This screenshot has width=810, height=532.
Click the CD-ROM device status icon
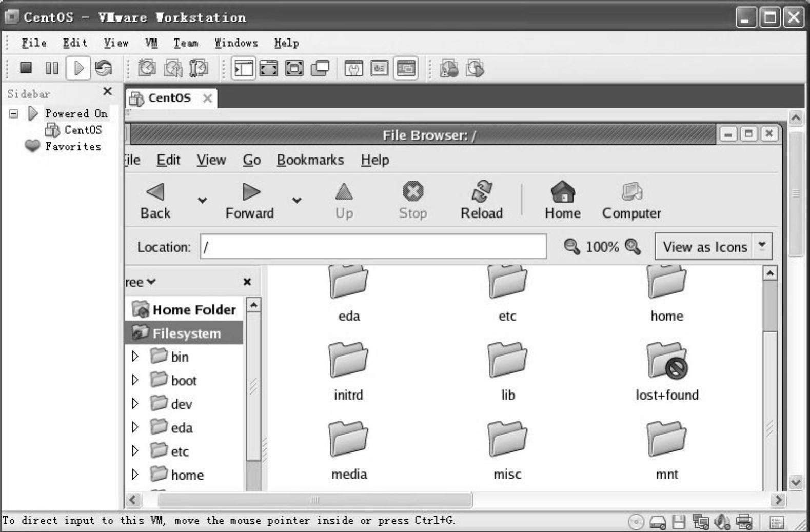point(636,522)
